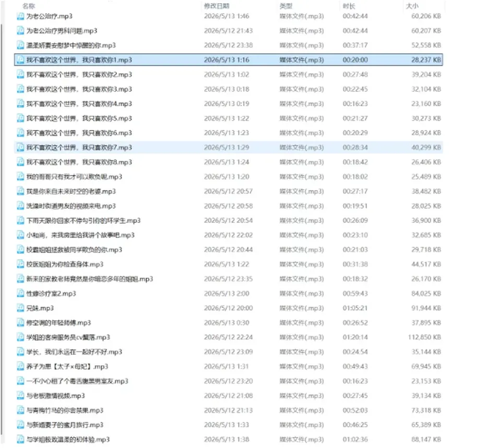
Task: Click the icon for 小和尚，来我房里给我讲个故事吧.mp3
Action: (20, 235)
